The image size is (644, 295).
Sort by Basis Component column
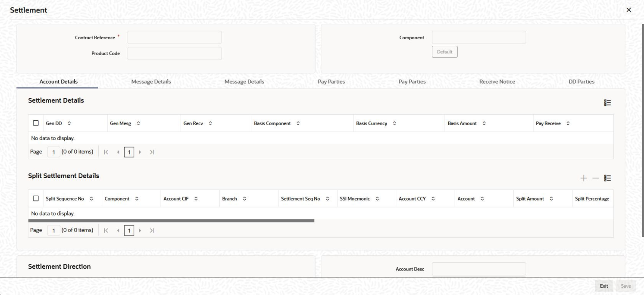(298, 123)
